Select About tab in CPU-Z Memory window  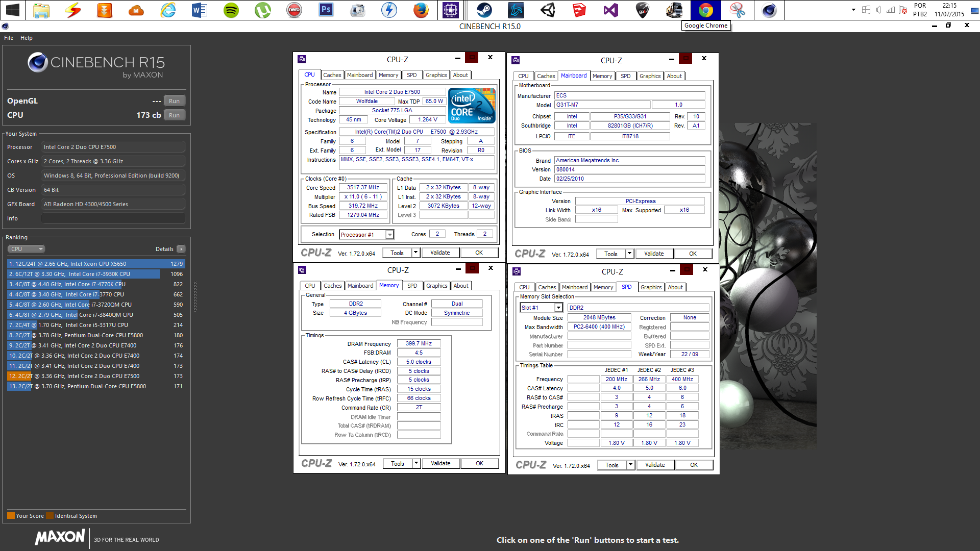[461, 286]
